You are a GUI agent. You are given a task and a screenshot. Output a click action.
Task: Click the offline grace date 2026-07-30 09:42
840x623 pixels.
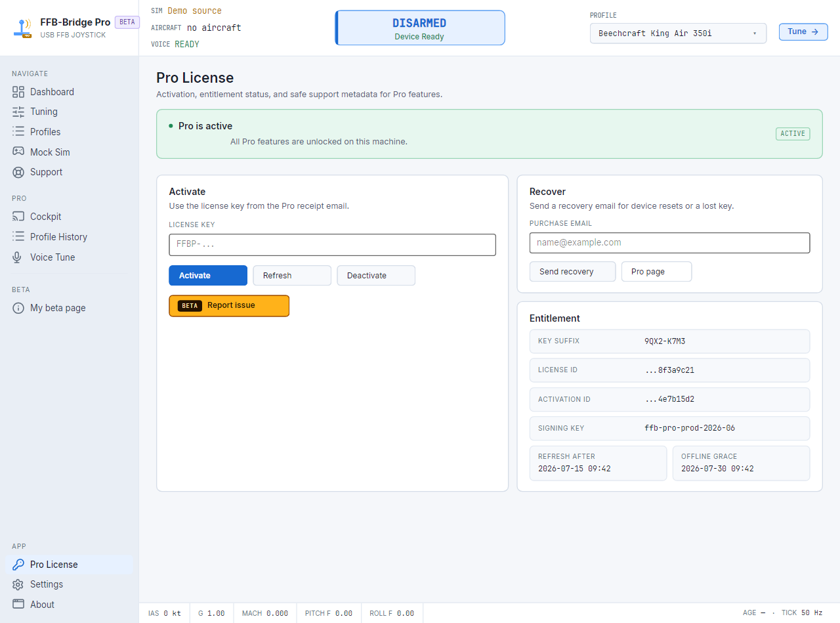pos(717,469)
